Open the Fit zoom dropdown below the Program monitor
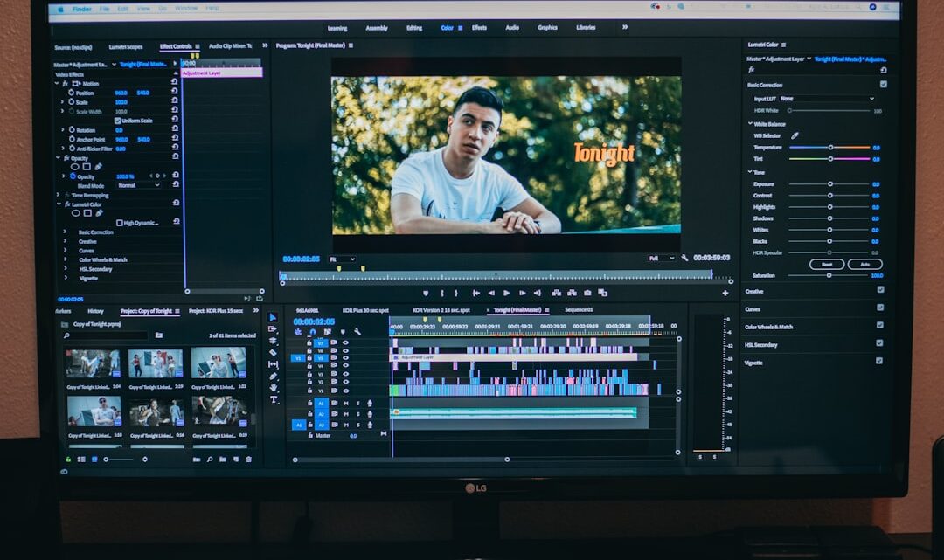 [342, 259]
